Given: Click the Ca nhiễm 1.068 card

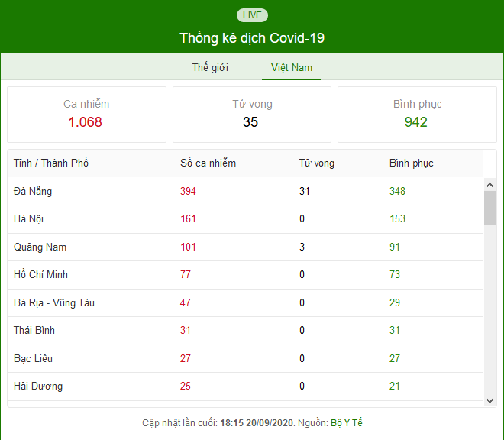Looking at the screenshot, I should [86, 114].
